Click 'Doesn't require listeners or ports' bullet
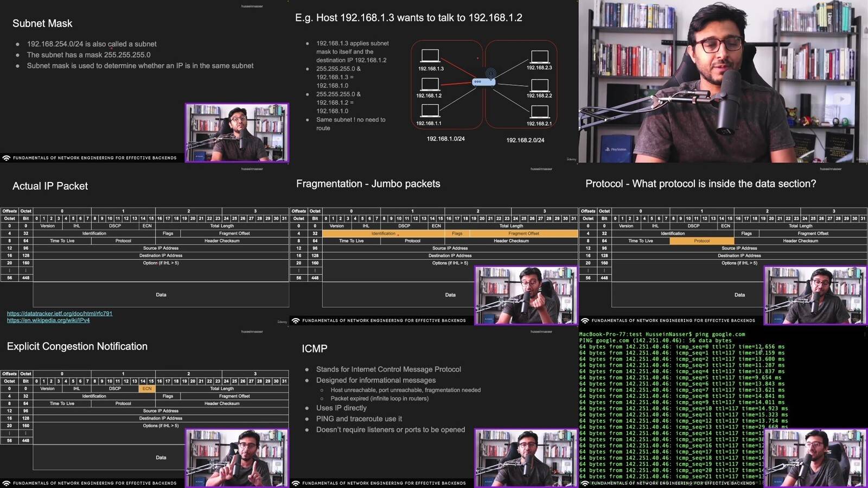This screenshot has width=868, height=488. point(391,430)
